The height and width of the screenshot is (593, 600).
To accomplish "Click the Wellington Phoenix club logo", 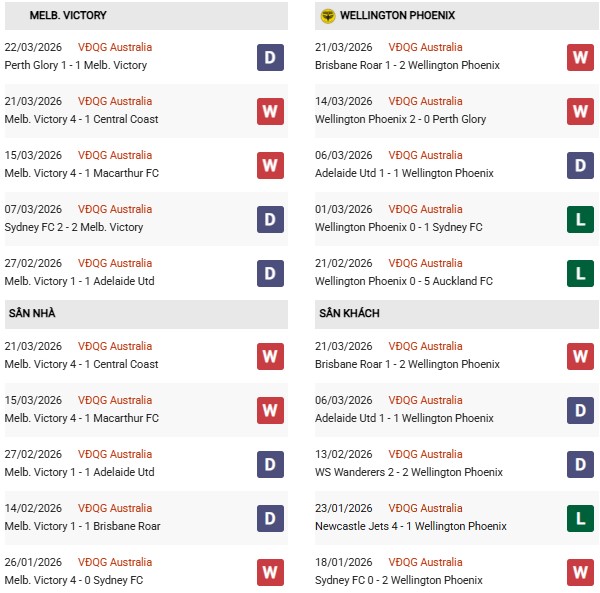I will pyautogui.click(x=327, y=16).
